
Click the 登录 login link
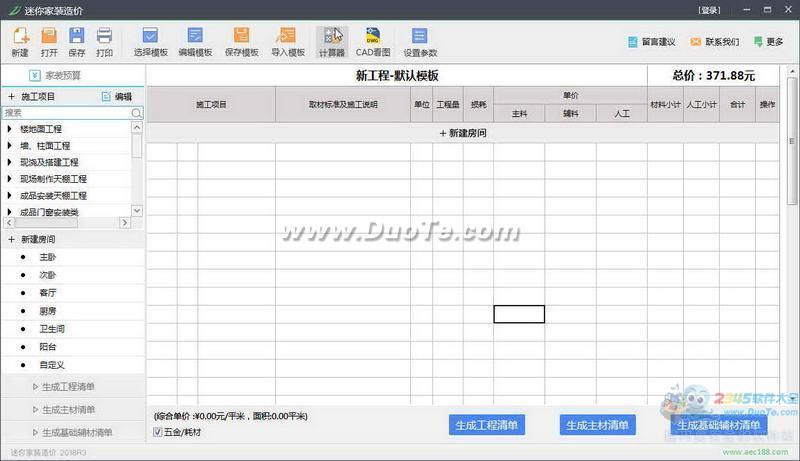pyautogui.click(x=709, y=10)
